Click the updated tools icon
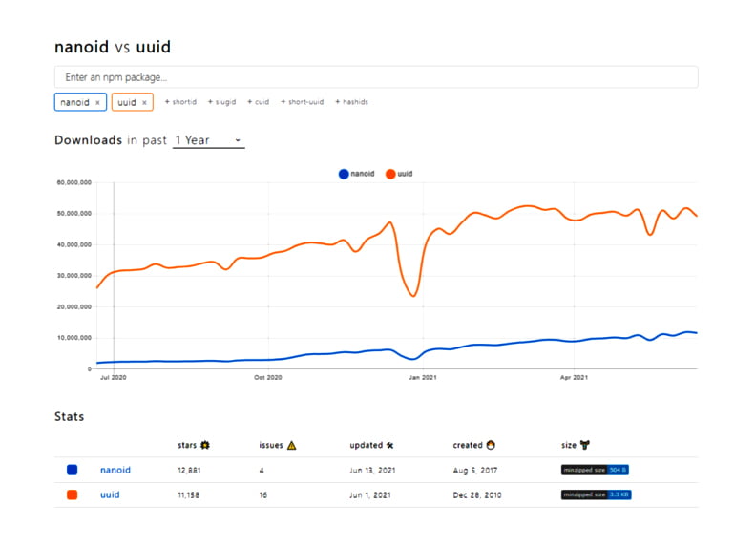The image size is (756, 546). tap(390, 445)
